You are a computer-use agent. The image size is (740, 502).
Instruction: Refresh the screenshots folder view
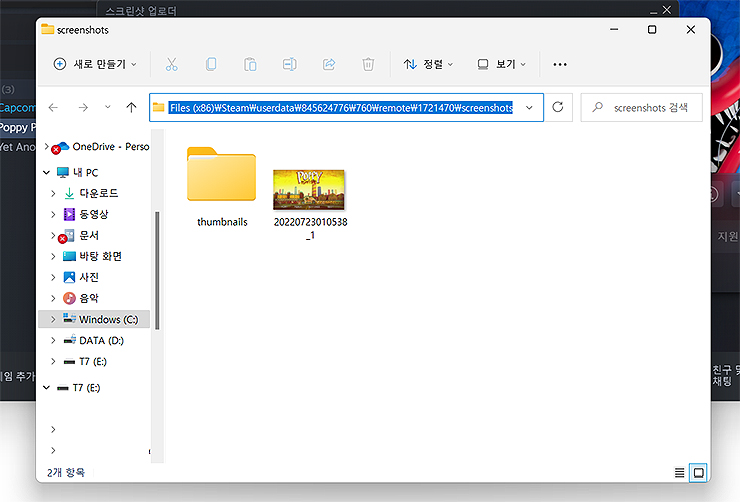[558, 107]
